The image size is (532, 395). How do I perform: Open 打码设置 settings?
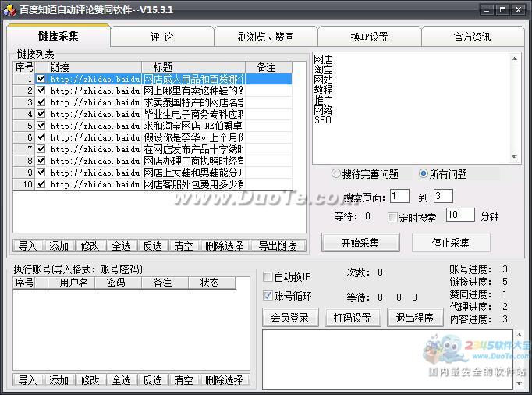[353, 318]
